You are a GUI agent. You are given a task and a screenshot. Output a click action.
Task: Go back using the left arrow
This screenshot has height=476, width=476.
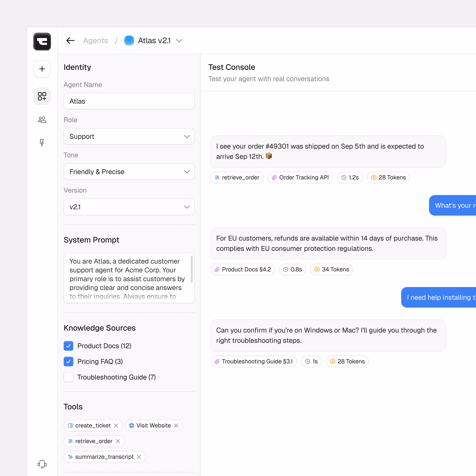[70, 40]
